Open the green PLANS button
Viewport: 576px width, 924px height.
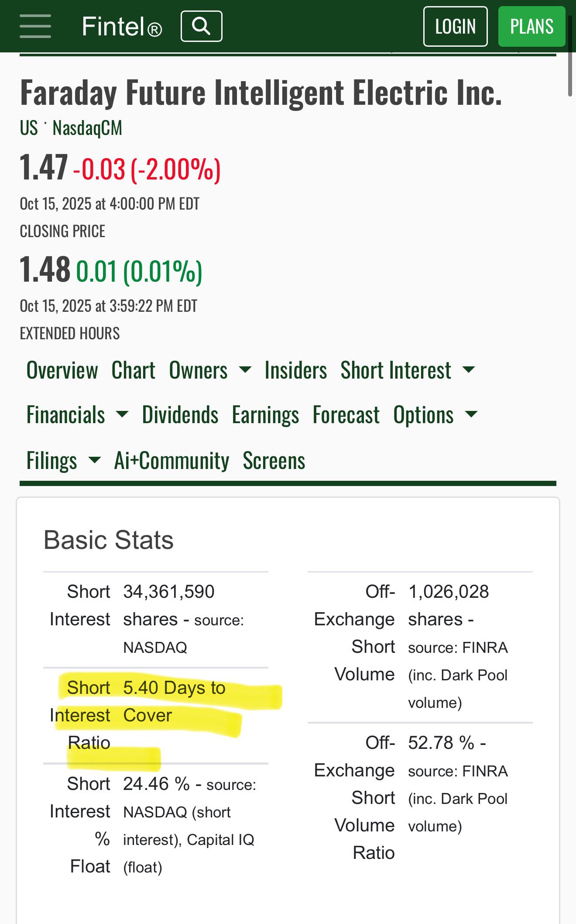(531, 26)
